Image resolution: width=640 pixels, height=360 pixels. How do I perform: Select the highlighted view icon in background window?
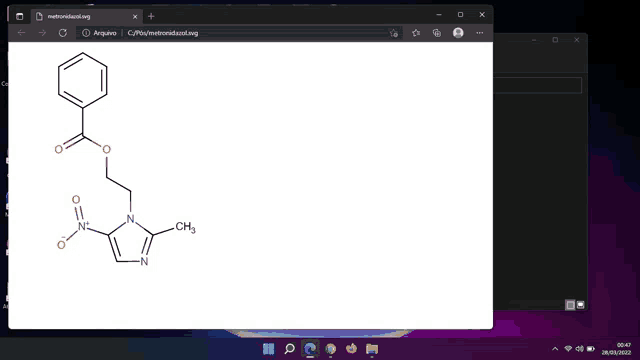coord(570,305)
